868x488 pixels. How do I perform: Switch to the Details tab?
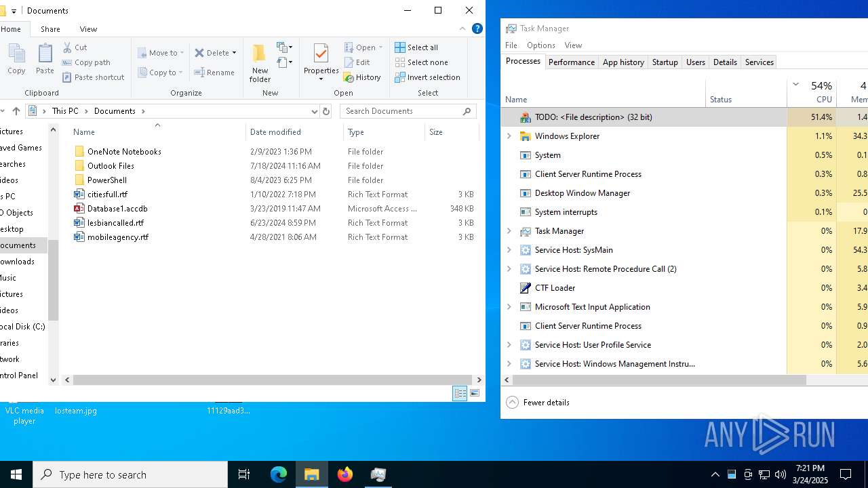725,62
